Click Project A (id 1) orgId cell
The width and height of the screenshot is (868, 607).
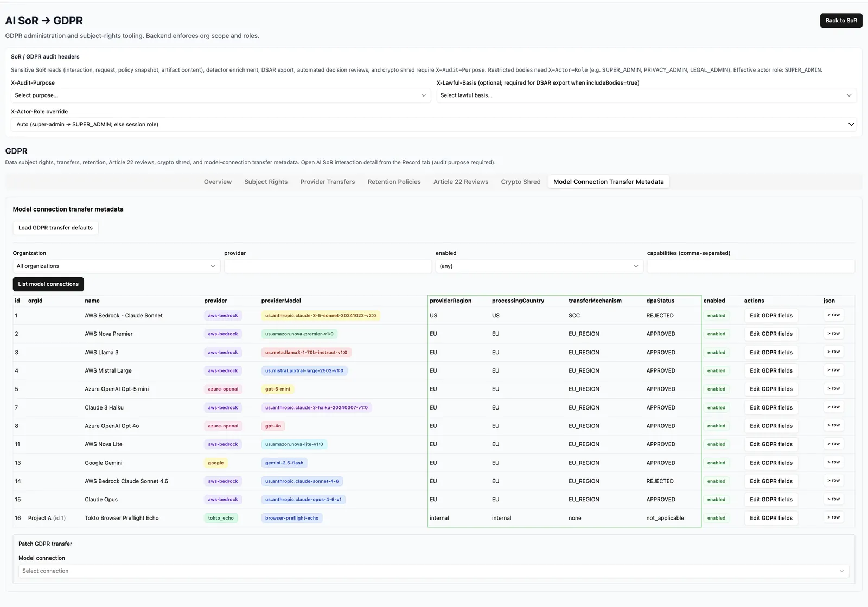[x=47, y=519]
